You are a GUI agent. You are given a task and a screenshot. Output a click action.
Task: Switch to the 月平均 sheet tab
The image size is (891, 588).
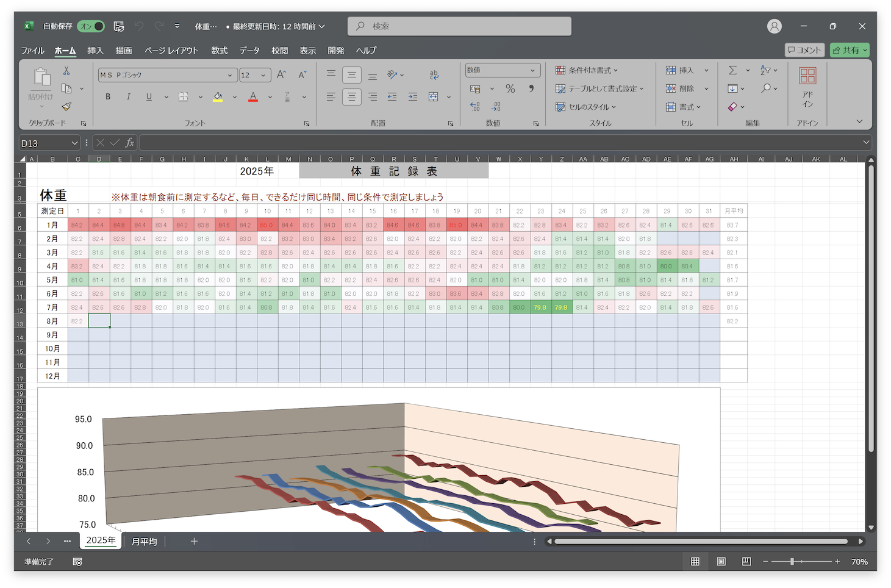[145, 541]
